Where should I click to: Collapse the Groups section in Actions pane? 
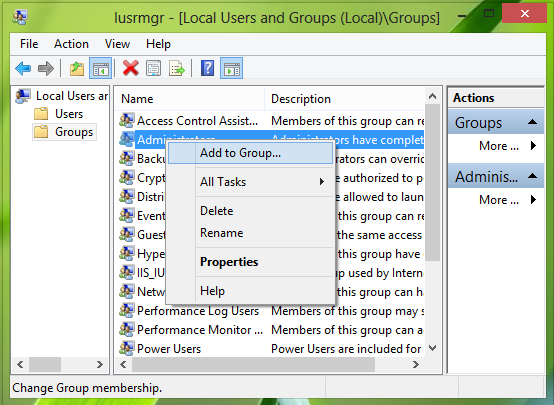pos(532,122)
